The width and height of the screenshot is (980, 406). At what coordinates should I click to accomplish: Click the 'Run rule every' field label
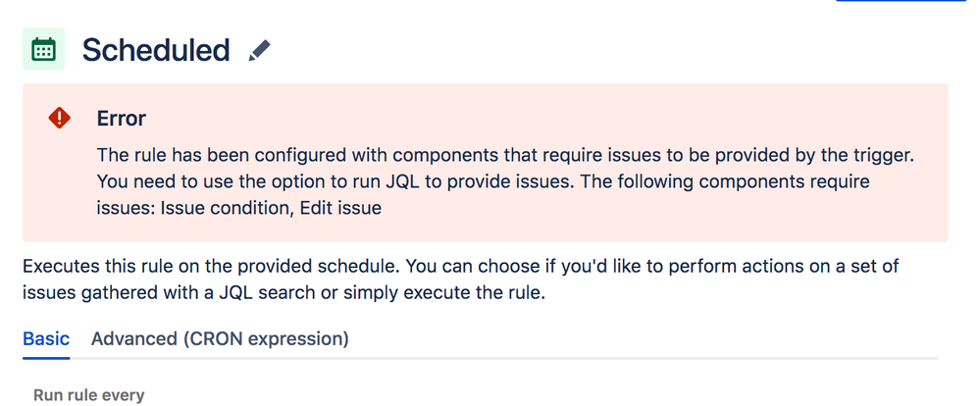pyautogui.click(x=89, y=395)
